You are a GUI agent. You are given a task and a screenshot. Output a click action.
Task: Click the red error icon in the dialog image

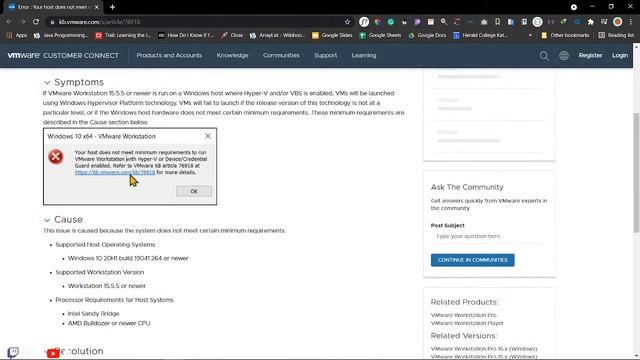tap(56, 157)
